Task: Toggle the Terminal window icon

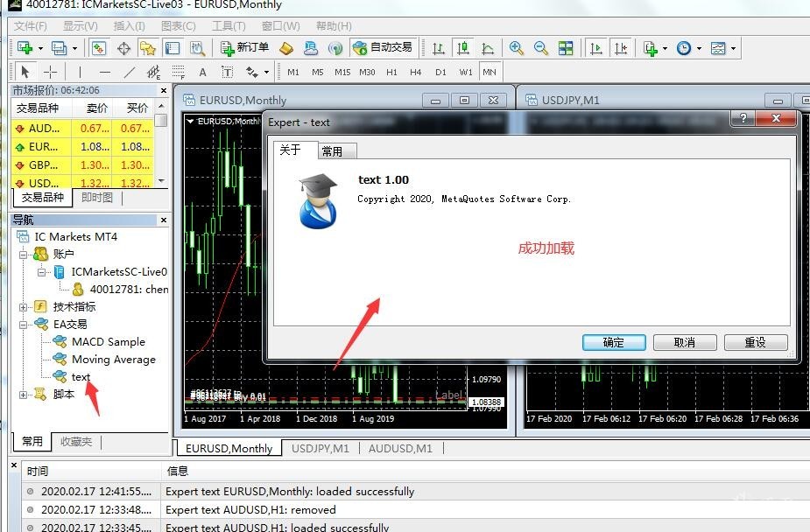Action: [172, 48]
